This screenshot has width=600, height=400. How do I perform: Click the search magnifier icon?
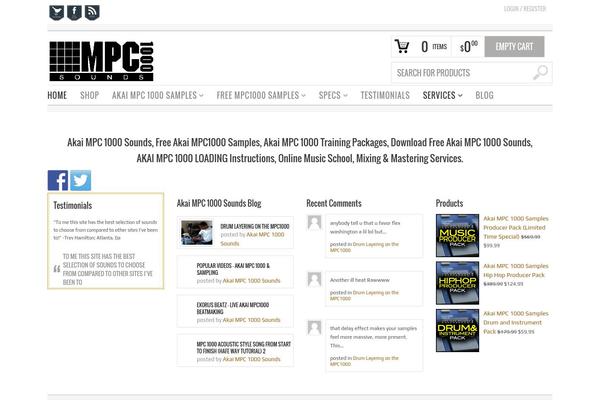[540, 72]
